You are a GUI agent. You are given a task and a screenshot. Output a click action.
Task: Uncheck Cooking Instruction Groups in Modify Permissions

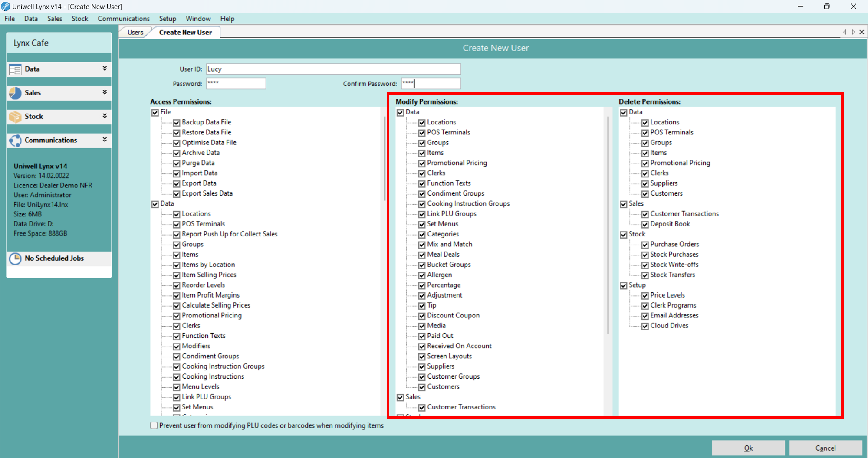(422, 204)
